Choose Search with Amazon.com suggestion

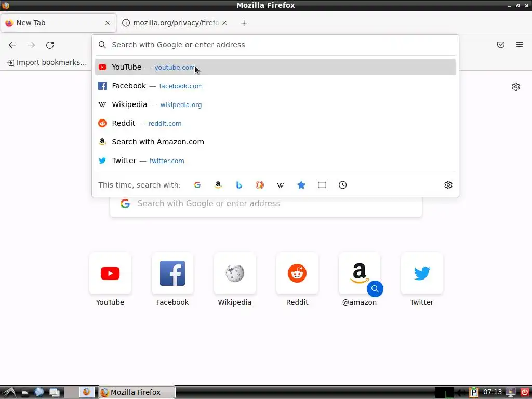click(275, 142)
